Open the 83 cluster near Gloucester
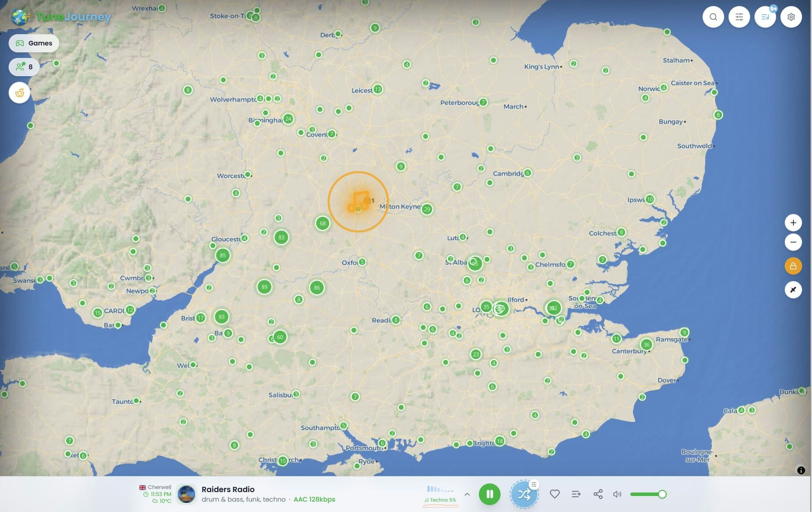This screenshot has height=512, width=812. [281, 237]
